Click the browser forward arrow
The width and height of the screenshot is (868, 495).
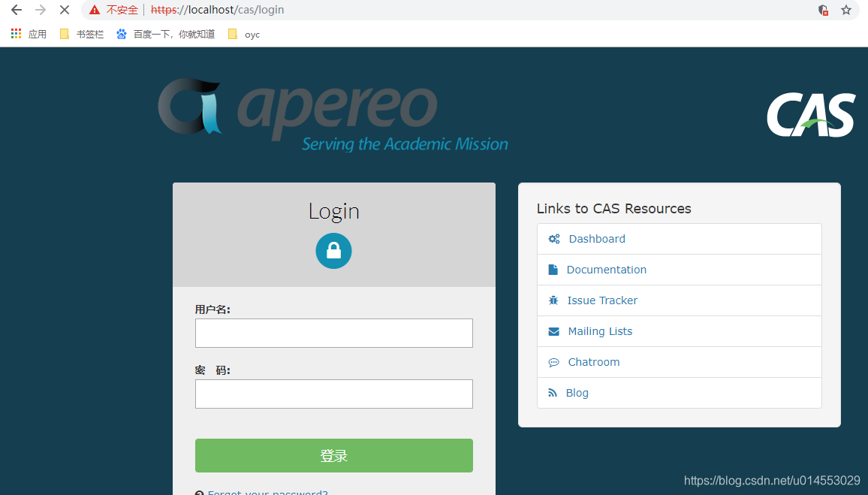pos(41,10)
